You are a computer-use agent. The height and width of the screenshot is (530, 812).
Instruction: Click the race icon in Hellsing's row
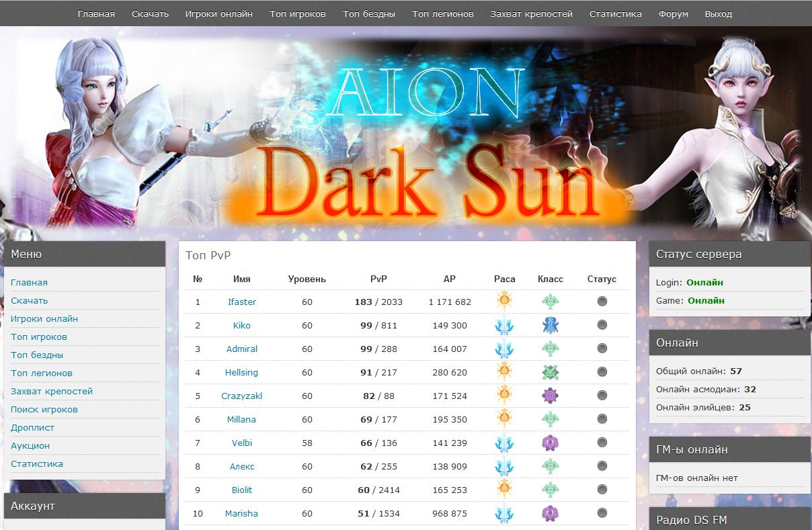504,371
